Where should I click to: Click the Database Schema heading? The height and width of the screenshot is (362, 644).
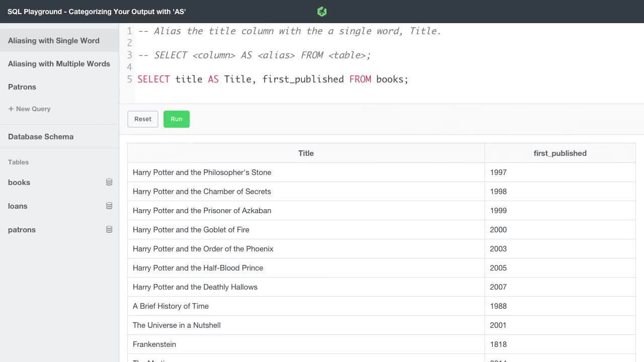41,137
